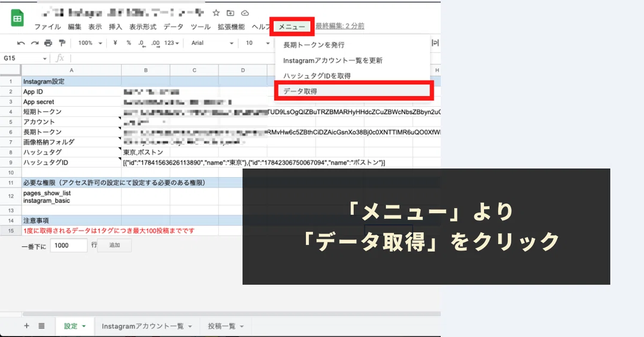Select column A header

point(71,70)
